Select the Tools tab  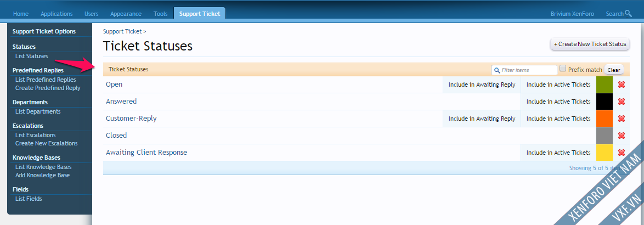[161, 14]
